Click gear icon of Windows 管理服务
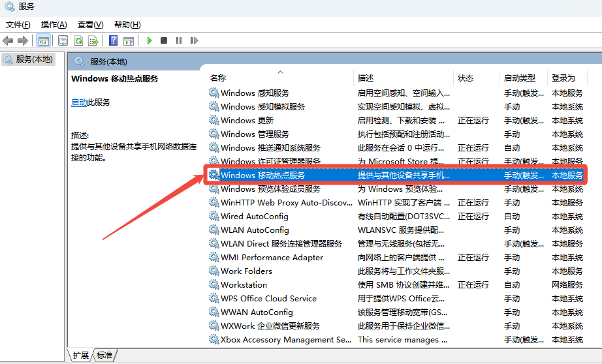This screenshot has height=364, width=602. [214, 134]
